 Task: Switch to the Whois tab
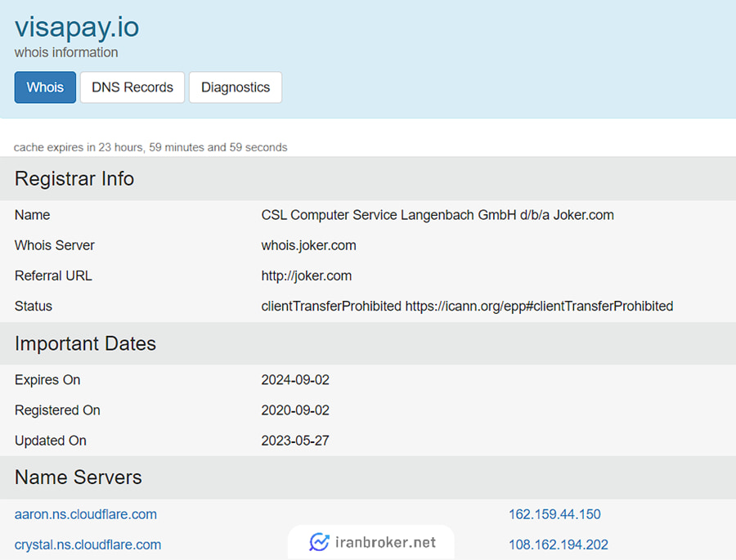tap(45, 87)
